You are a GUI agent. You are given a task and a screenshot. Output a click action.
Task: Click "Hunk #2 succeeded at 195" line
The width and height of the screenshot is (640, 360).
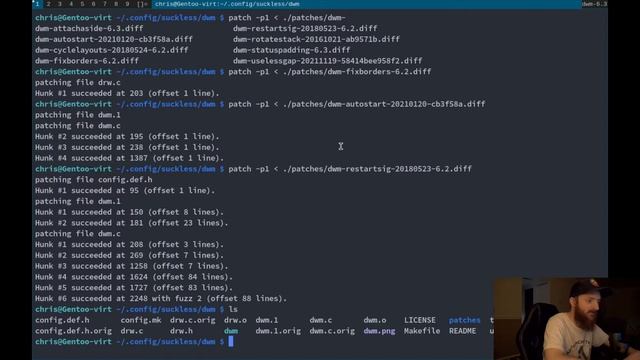click(x=127, y=136)
